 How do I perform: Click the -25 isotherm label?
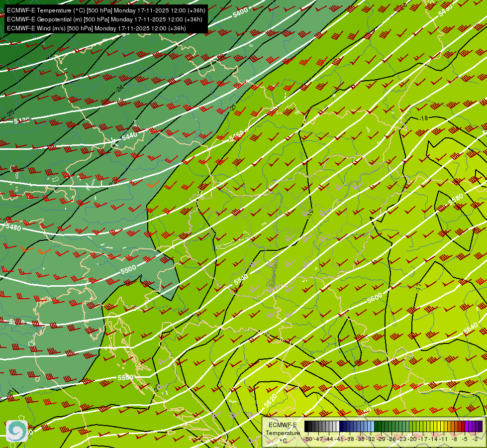pyautogui.click(x=10, y=113)
